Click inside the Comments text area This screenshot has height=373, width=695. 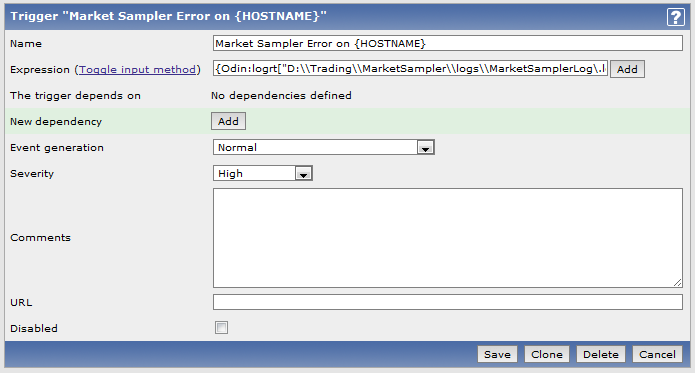coord(448,238)
